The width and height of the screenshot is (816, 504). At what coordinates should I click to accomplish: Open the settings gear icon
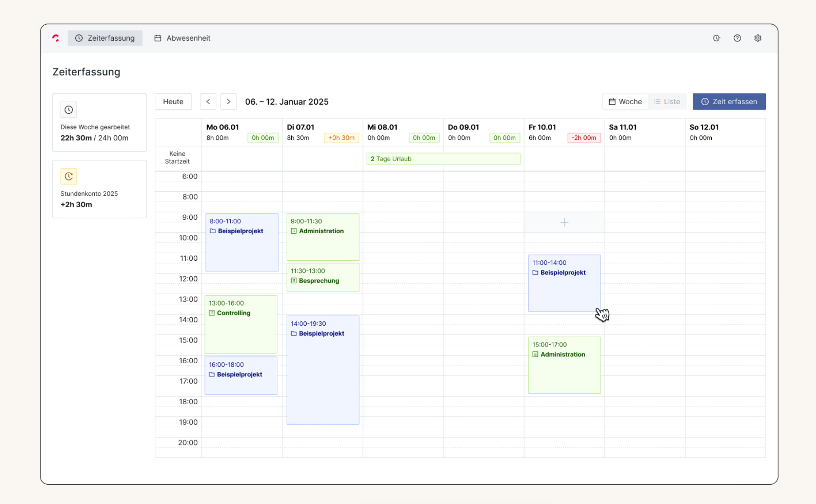[x=758, y=38]
